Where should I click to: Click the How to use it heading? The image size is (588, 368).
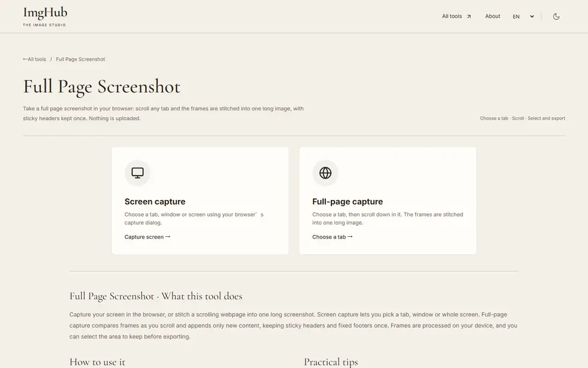[x=97, y=362]
